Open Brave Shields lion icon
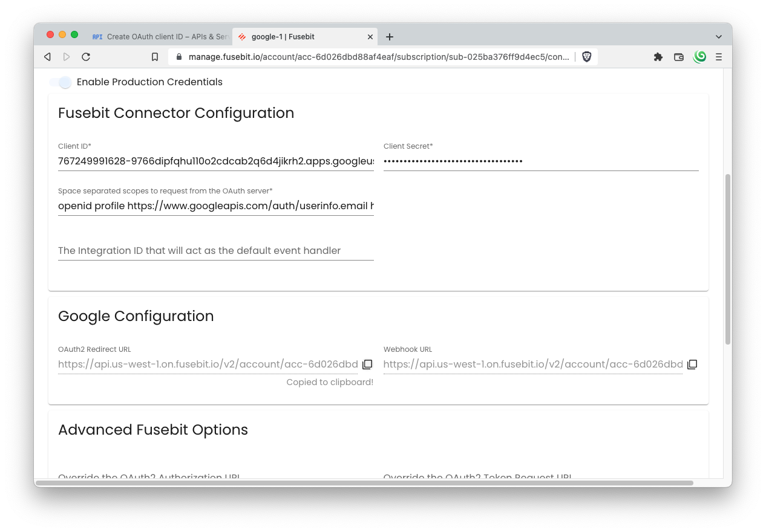 pyautogui.click(x=586, y=57)
